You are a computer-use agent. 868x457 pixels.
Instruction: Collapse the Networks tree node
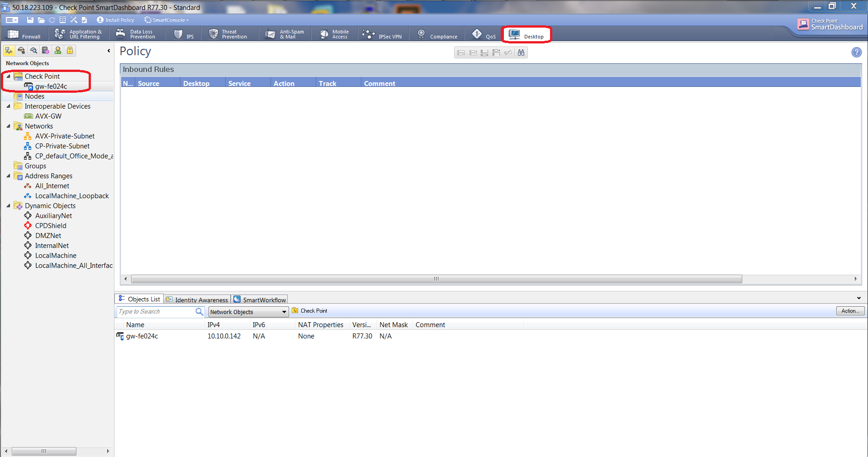[x=9, y=126]
